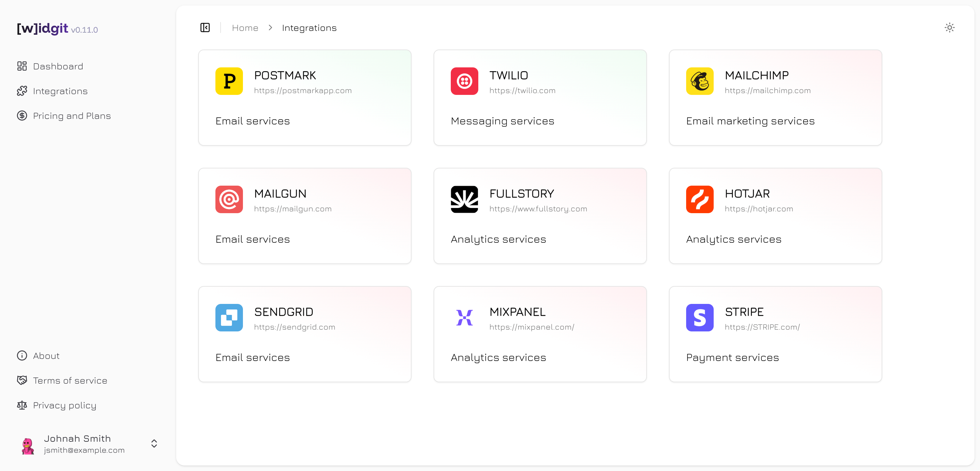This screenshot has height=471, width=980.
Task: Click the Mixpanel purple X logo
Action: [465, 317]
